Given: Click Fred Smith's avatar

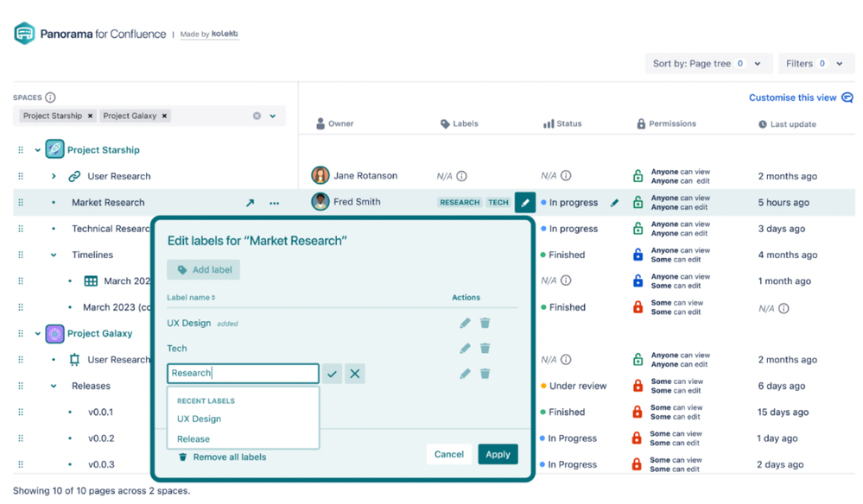Looking at the screenshot, I should (x=320, y=202).
